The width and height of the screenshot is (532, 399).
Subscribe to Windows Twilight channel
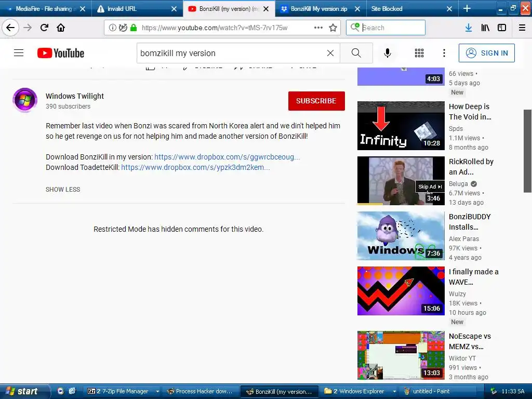316,101
